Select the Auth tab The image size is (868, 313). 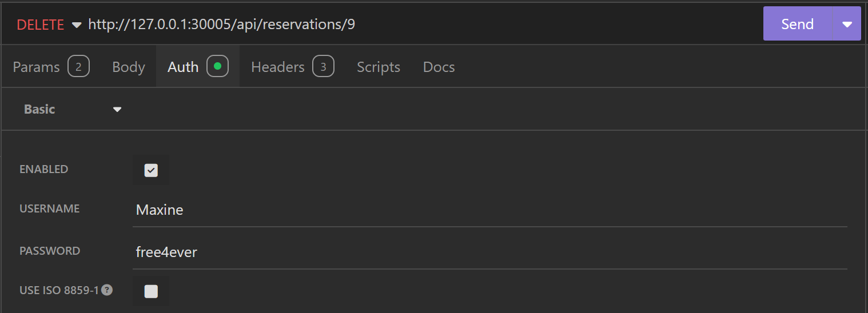(x=183, y=67)
